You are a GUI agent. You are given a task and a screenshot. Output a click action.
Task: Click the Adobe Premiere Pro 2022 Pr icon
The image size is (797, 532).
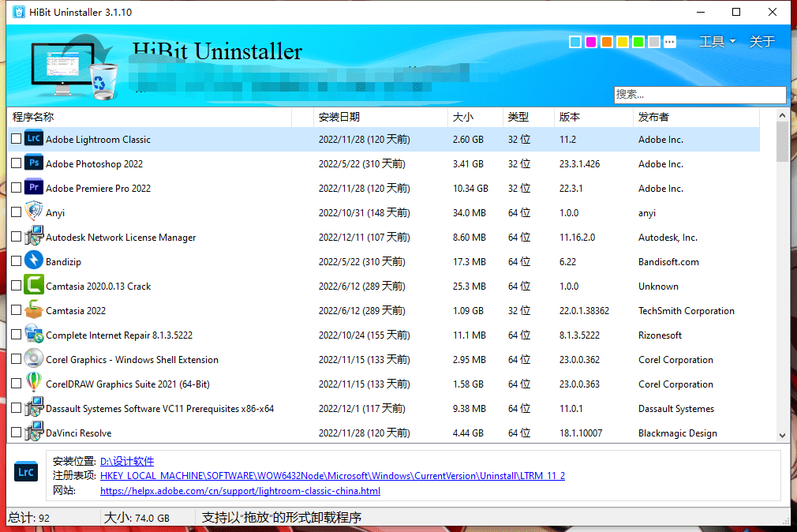point(34,187)
